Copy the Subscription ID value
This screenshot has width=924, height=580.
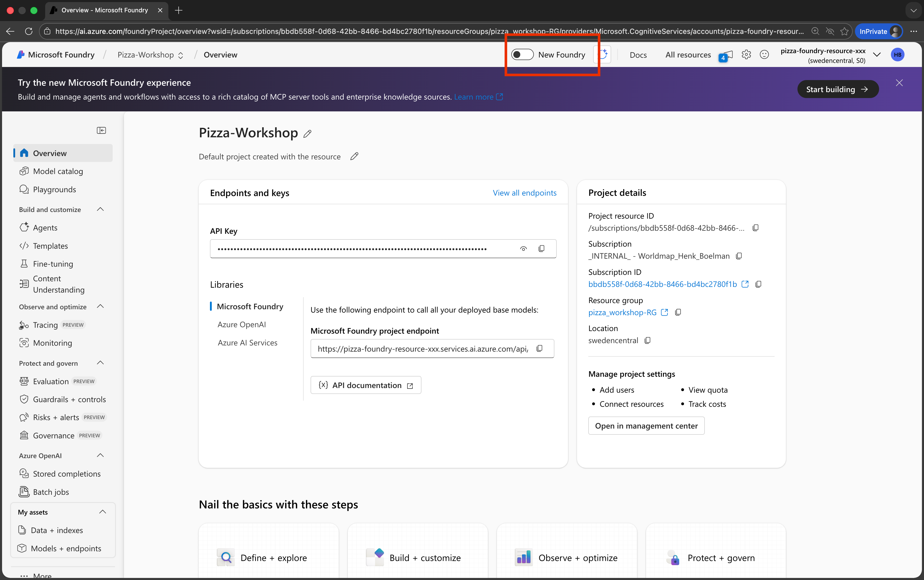pos(758,284)
